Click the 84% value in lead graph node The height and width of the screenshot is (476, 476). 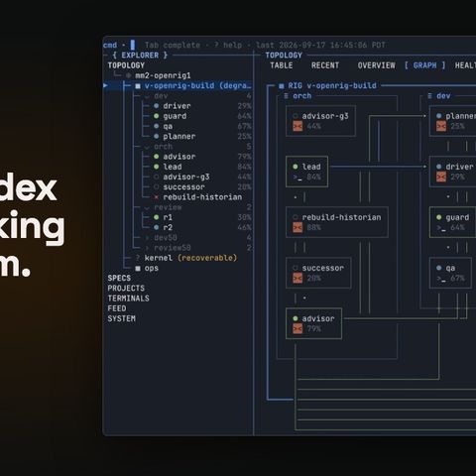coord(313,178)
